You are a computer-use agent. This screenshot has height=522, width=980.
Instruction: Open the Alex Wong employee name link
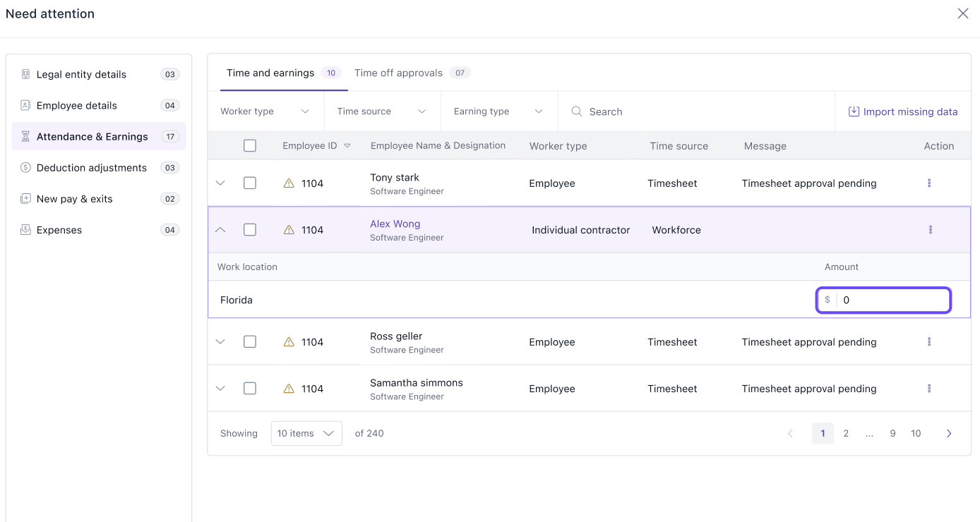coord(395,224)
